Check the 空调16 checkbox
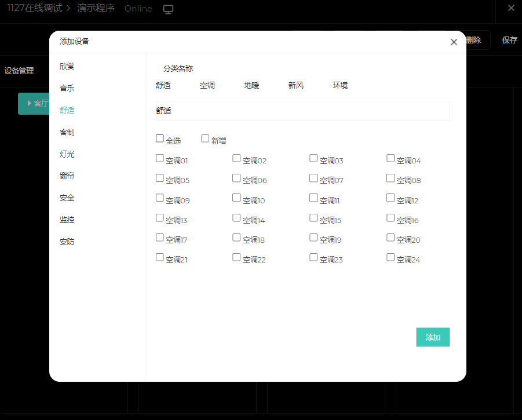Screen dimensions: 522x420 pos(390,218)
